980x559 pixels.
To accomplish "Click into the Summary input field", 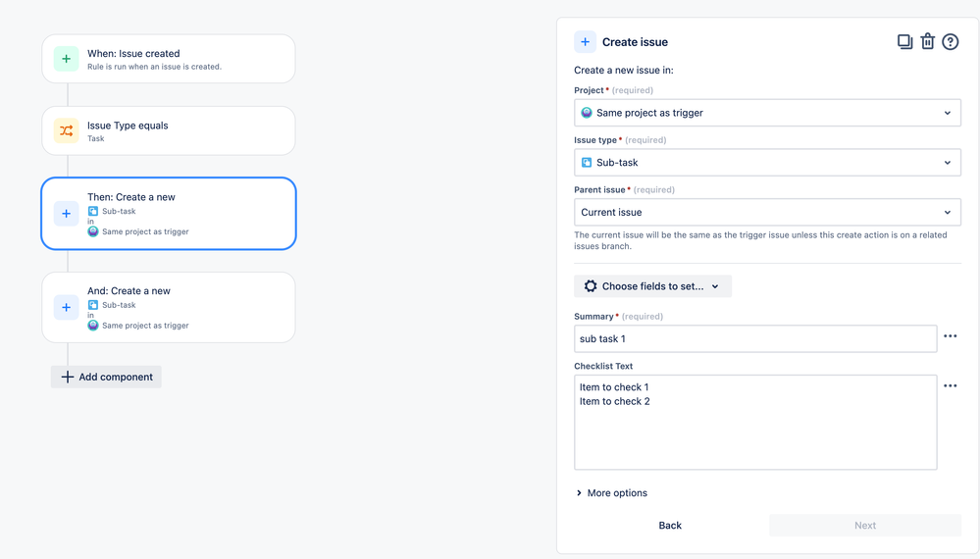I will (755, 338).
